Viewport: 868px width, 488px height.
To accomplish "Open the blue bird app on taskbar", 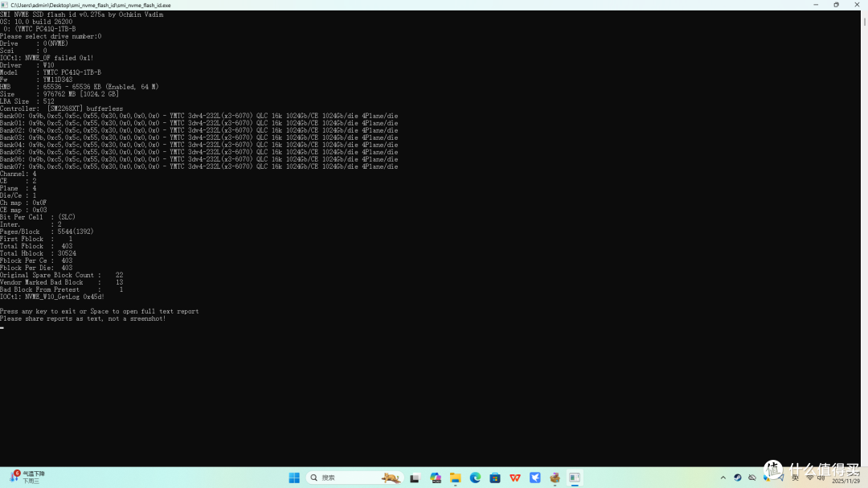I will pyautogui.click(x=535, y=478).
